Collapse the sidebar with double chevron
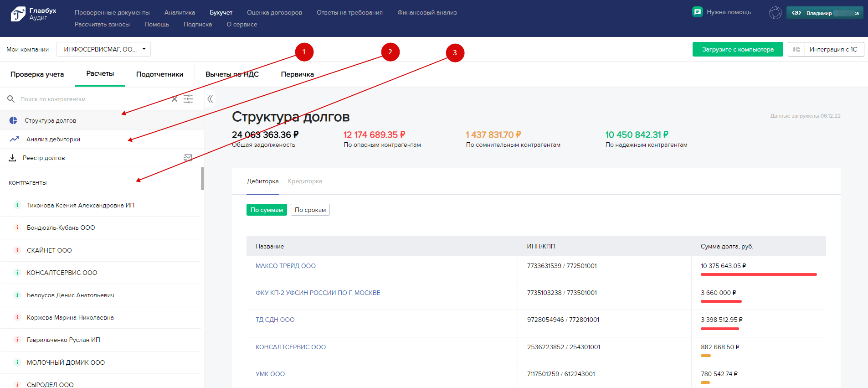This screenshot has height=388, width=868. click(x=210, y=99)
